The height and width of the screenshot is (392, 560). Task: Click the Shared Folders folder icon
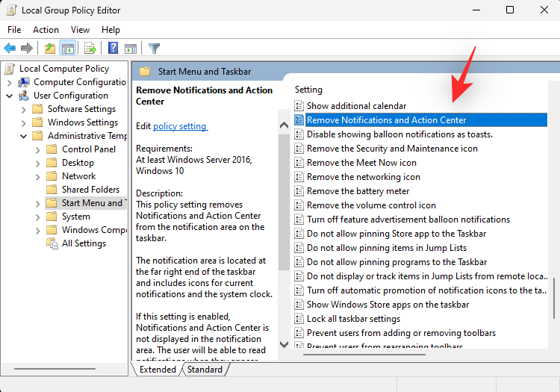[52, 190]
